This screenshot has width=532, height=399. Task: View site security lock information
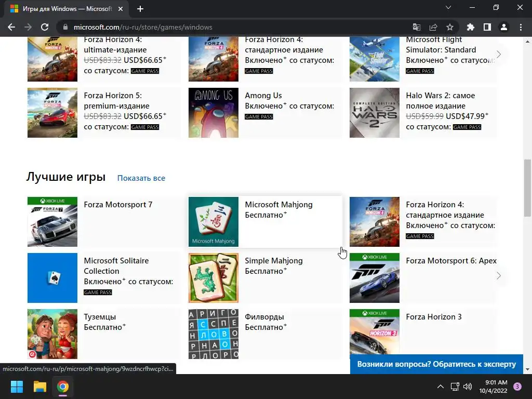click(x=65, y=27)
